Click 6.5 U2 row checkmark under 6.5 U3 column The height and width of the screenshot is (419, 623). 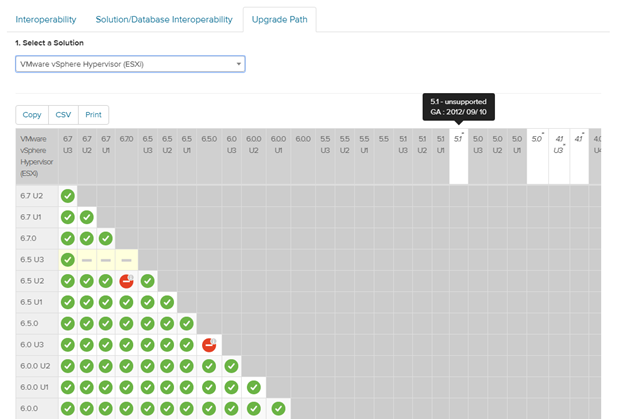(x=147, y=281)
